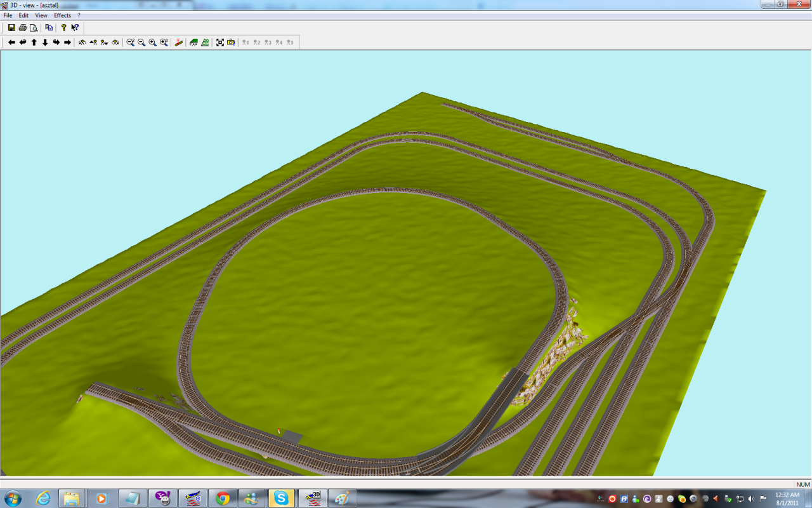Image resolution: width=812 pixels, height=508 pixels.
Task: Click the right arrow move button
Action: (67, 43)
